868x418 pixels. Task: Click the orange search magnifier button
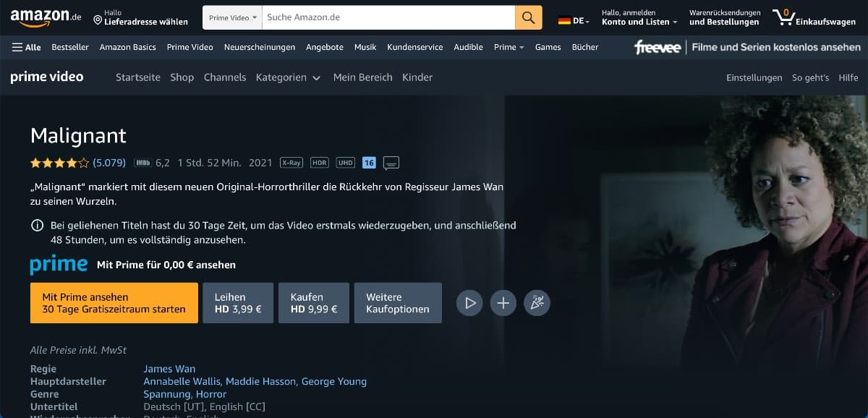(529, 17)
